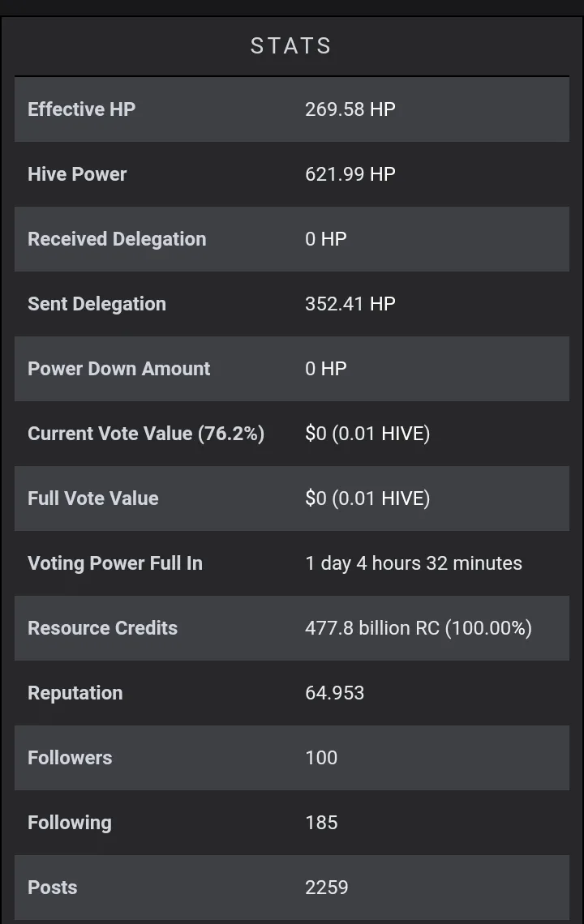Click the STATS panel heading
The height and width of the screenshot is (924, 584).
click(291, 46)
